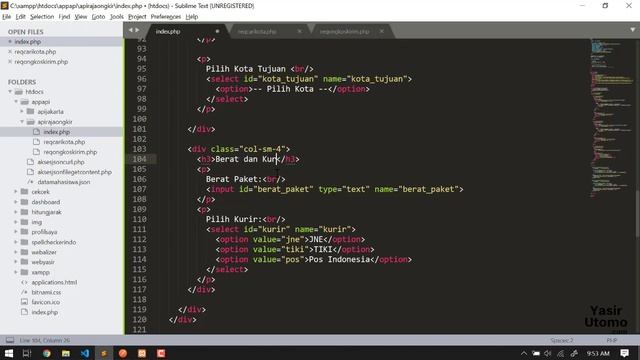Click unsaved dot on index.php tab
The width and height of the screenshot is (640, 360).
[217, 31]
